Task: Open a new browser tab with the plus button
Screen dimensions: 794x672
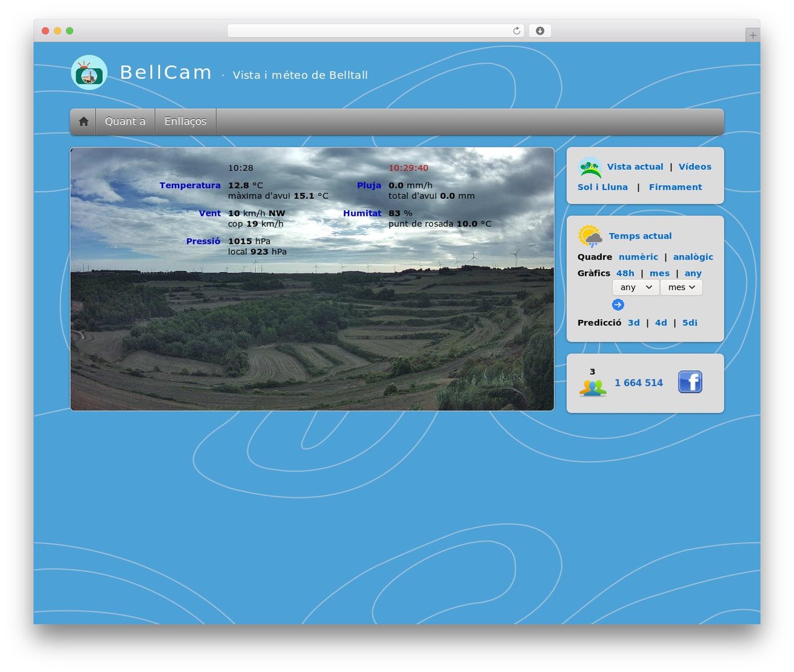Action: point(752,35)
